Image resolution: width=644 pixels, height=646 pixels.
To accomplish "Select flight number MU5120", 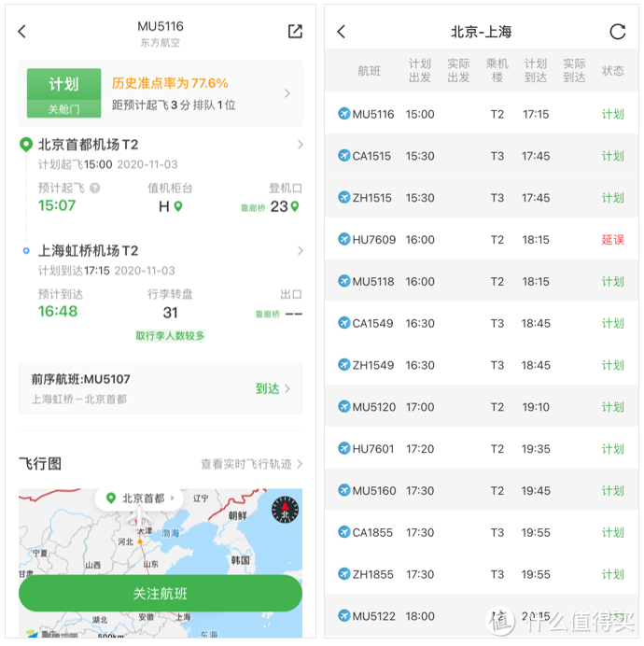I will coord(374,407).
